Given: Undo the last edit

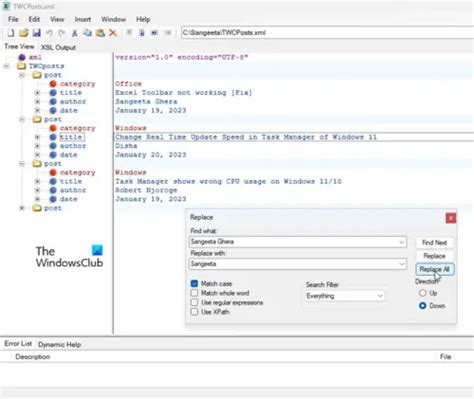Looking at the screenshot, I should pos(49,33).
